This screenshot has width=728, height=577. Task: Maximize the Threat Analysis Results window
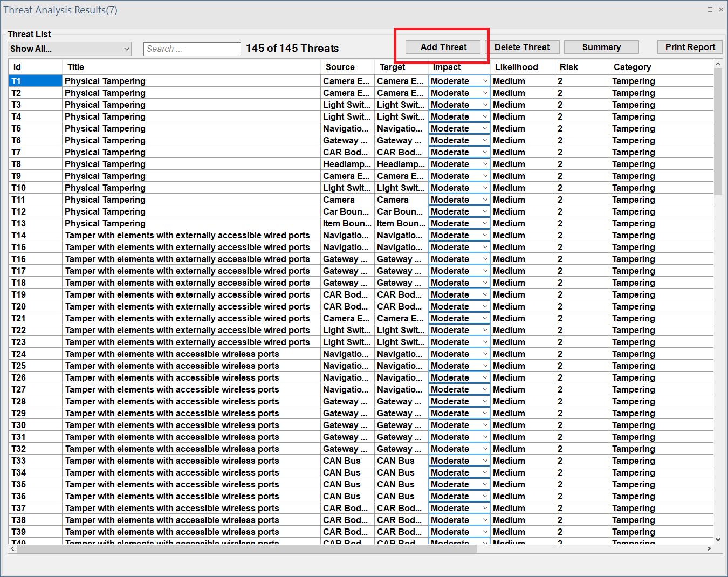pyautogui.click(x=710, y=10)
